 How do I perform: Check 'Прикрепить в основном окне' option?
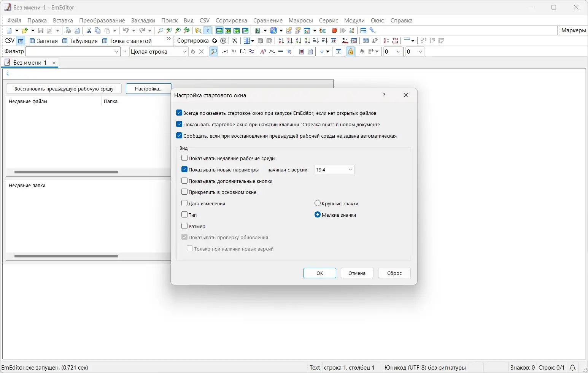click(x=184, y=192)
